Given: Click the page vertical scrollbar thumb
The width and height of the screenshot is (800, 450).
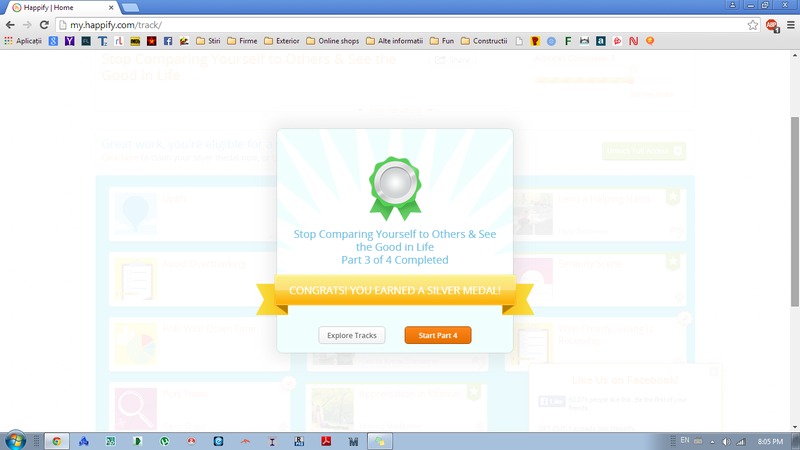Looking at the screenshot, I should [795, 211].
